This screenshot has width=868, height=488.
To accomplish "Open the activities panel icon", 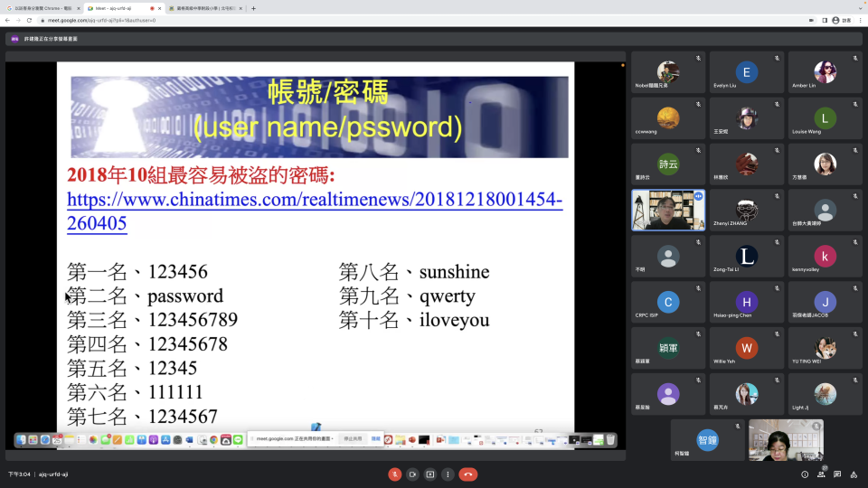I will pyautogui.click(x=854, y=474).
